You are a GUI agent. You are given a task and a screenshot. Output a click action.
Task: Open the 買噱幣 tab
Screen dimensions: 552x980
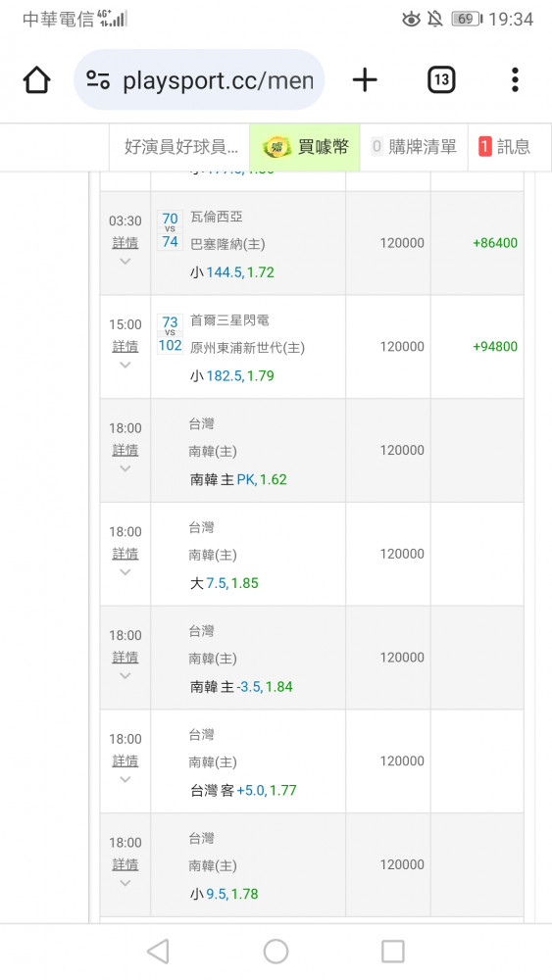[x=305, y=148]
